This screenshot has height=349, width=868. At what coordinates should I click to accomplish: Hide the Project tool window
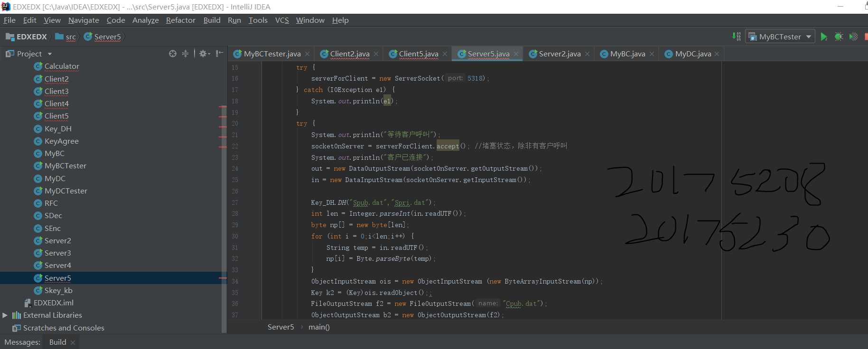[x=219, y=54]
